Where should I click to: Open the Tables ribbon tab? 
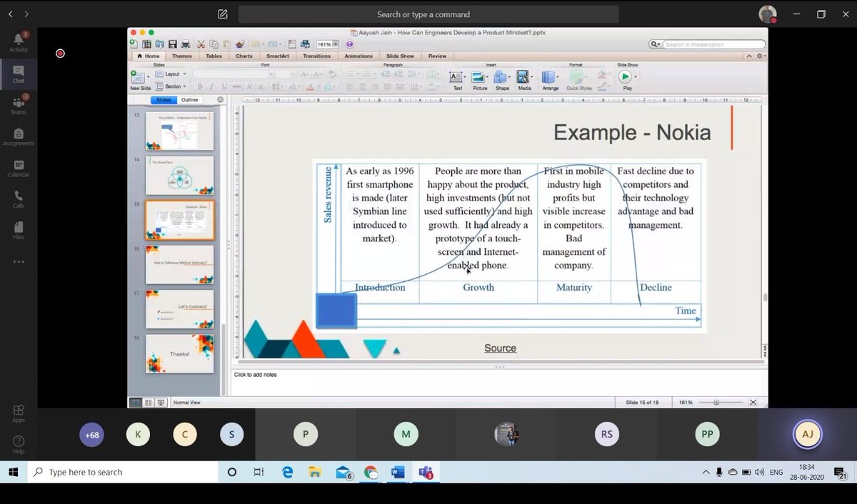click(x=214, y=56)
